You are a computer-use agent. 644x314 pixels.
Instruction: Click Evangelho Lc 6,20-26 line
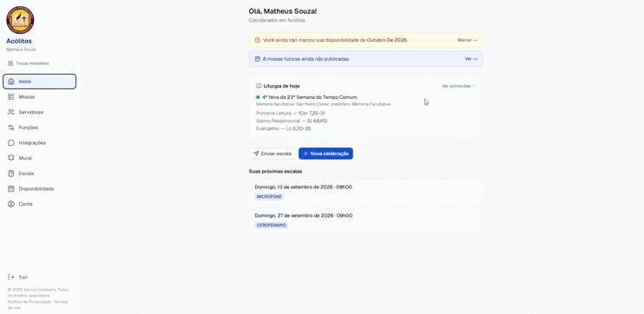(x=284, y=128)
